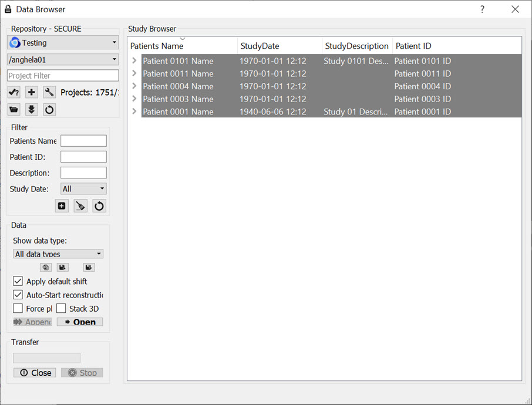
Task: Click the plus icon in the Repository panel
Action: click(32, 92)
